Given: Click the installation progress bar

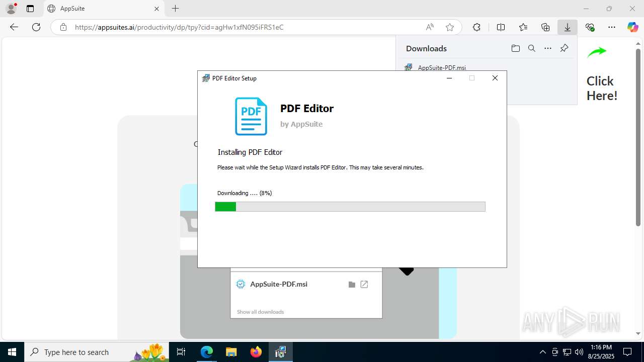Looking at the screenshot, I should point(350,207).
